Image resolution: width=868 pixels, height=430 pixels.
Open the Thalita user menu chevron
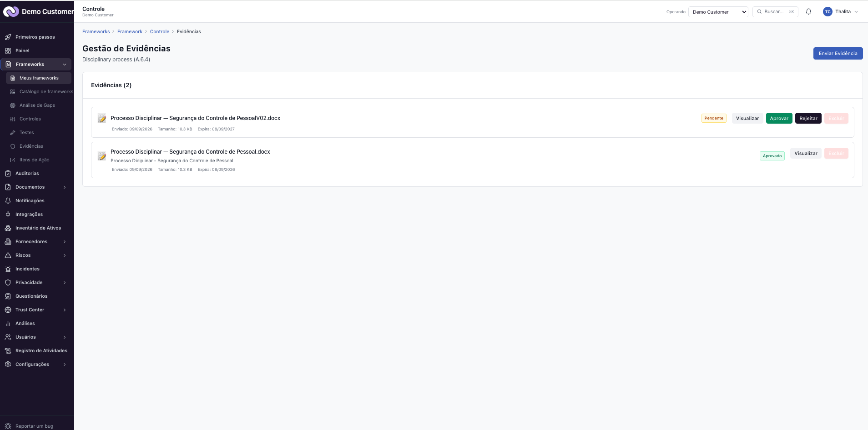pos(856,12)
